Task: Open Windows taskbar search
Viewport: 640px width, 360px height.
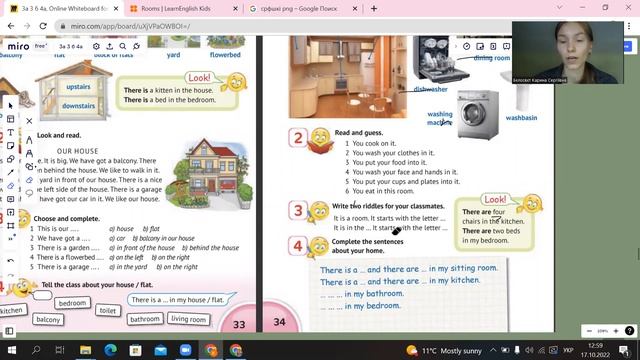Action: coord(36,350)
